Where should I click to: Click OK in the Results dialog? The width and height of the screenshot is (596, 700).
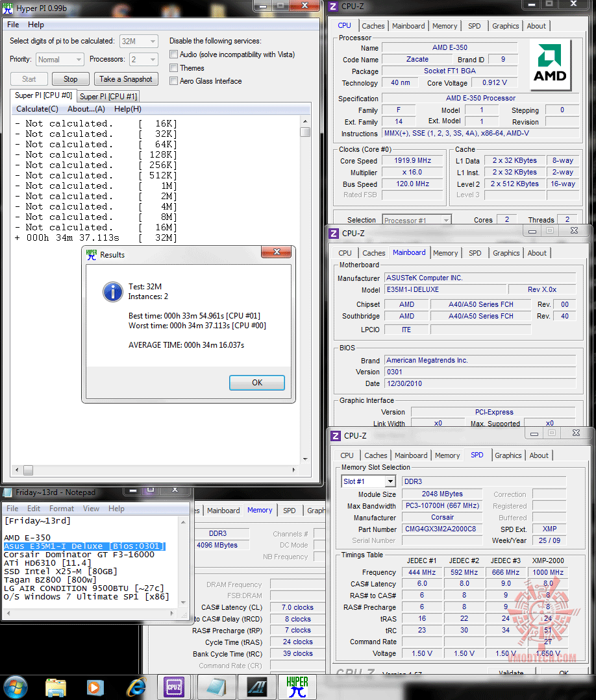tap(257, 383)
